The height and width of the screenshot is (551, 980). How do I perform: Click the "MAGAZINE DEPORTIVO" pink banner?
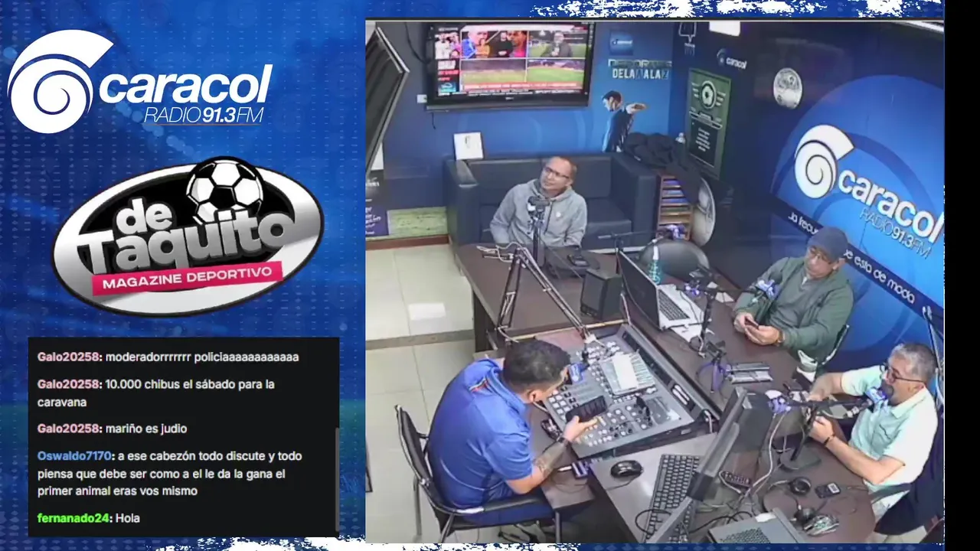(188, 280)
